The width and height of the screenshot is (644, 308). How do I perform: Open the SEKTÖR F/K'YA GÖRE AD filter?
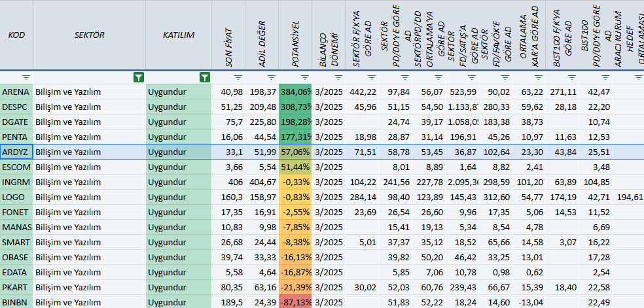[372, 77]
